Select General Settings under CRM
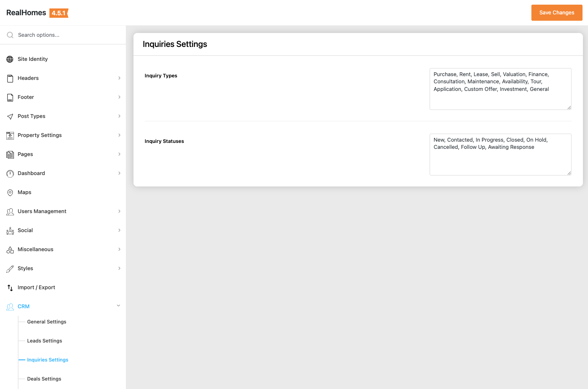This screenshot has width=588, height=389. 46,322
